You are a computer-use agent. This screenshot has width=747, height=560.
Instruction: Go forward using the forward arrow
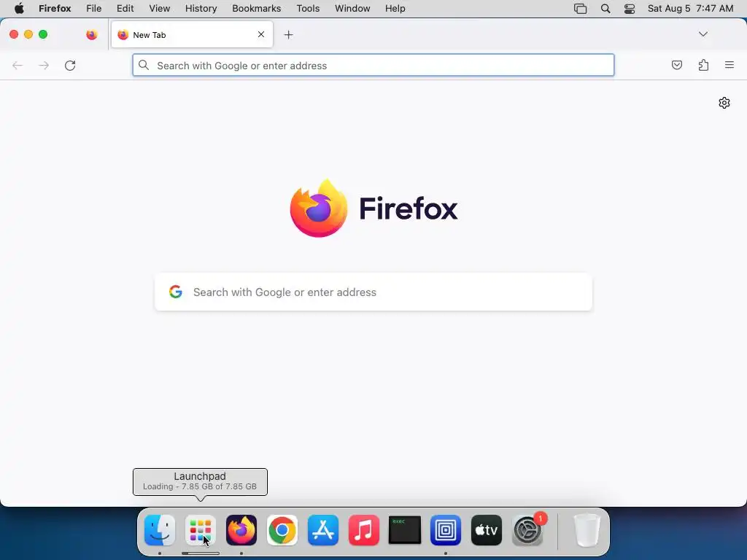44,65
